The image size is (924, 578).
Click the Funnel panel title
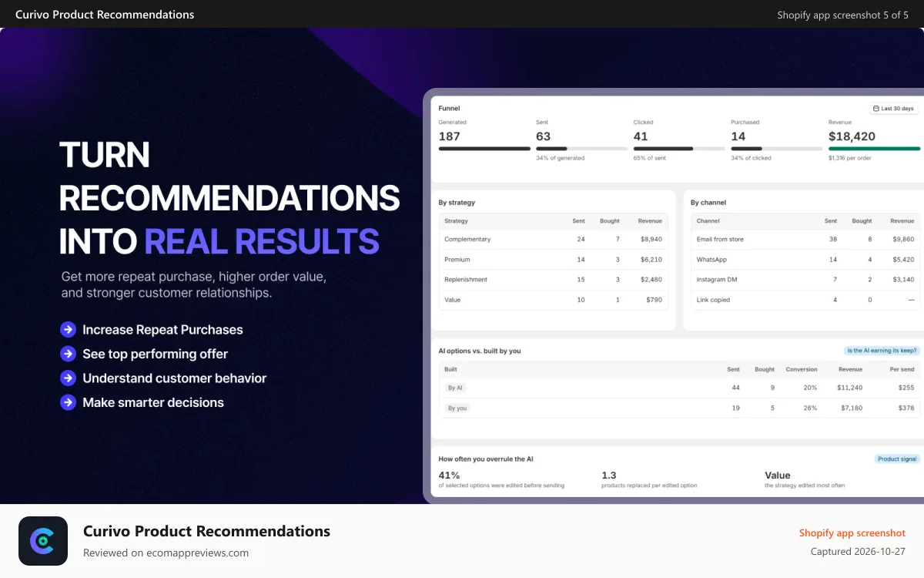(x=449, y=109)
